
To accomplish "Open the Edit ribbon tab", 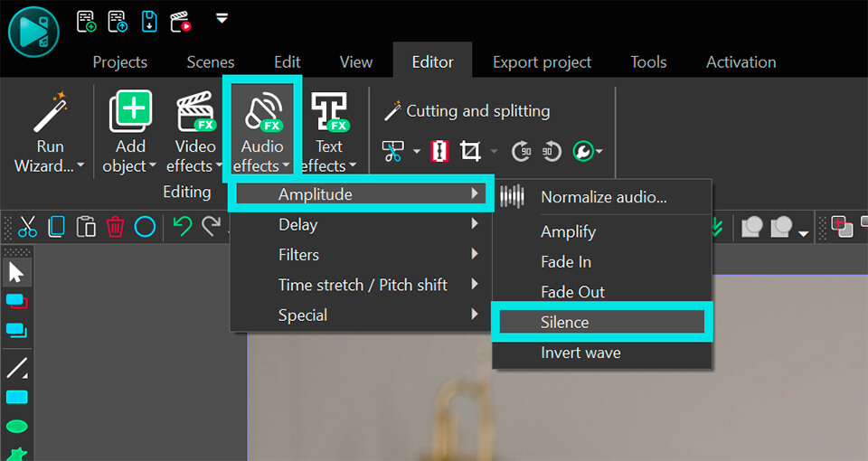I will click(288, 62).
